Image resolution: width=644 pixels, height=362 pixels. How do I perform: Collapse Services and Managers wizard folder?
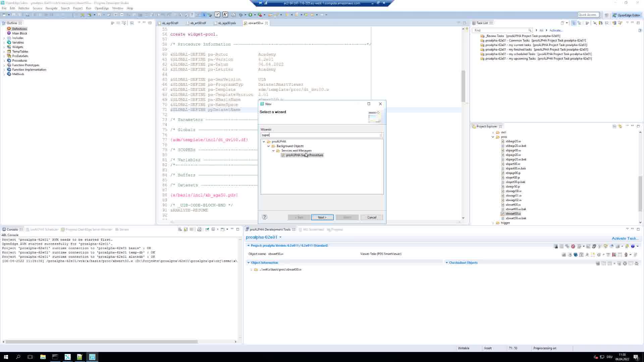(x=273, y=150)
